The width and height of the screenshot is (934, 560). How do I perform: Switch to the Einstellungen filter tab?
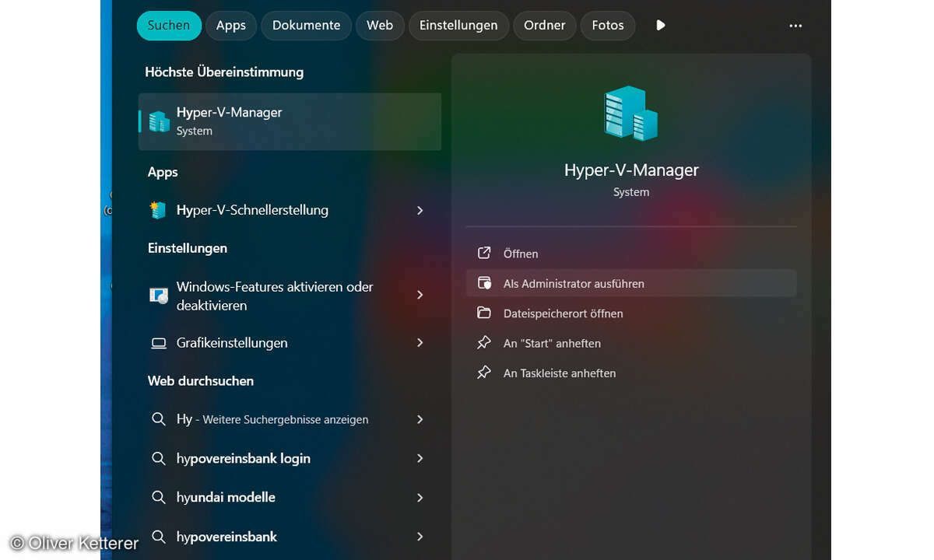click(x=458, y=26)
